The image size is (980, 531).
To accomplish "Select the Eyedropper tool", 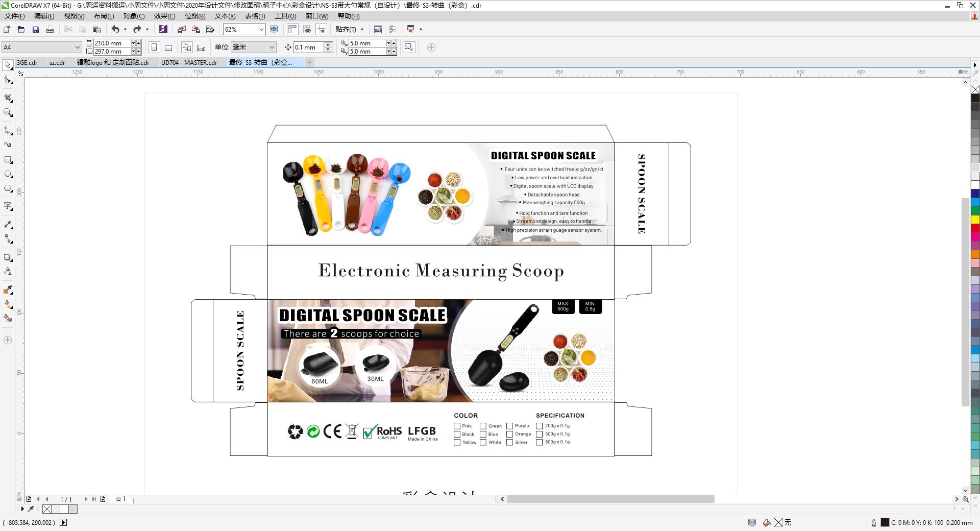I will tap(8, 290).
